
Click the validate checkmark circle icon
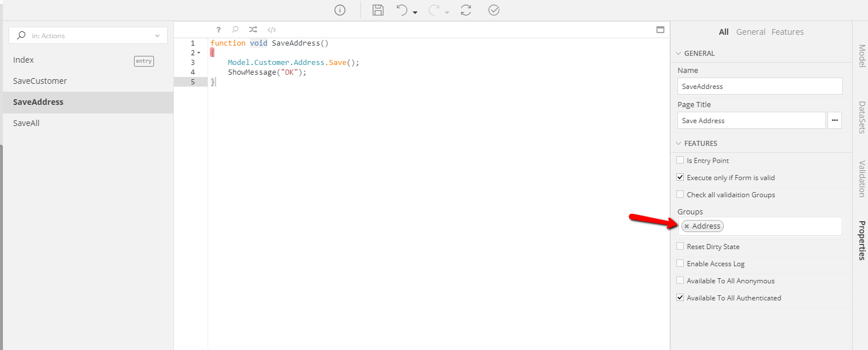coord(494,10)
